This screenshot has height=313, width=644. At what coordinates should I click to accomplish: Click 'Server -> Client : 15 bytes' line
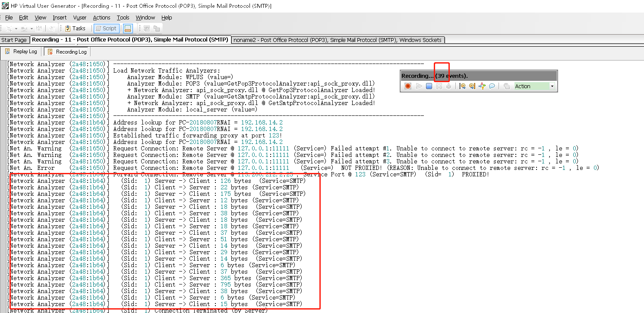tap(155, 304)
